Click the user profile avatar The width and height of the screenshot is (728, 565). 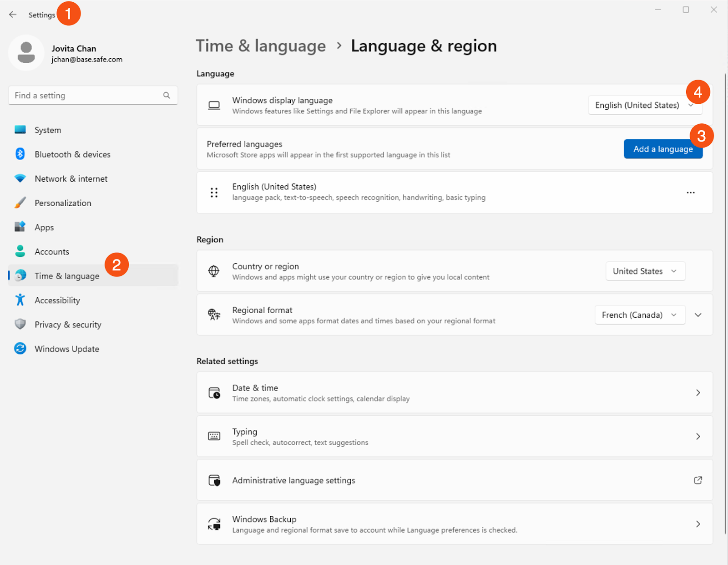26,53
